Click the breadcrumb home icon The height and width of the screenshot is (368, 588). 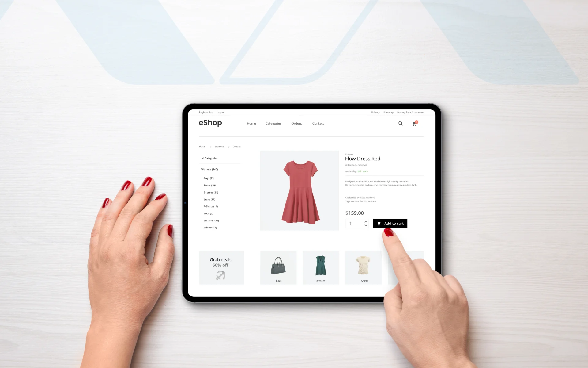coord(202,146)
